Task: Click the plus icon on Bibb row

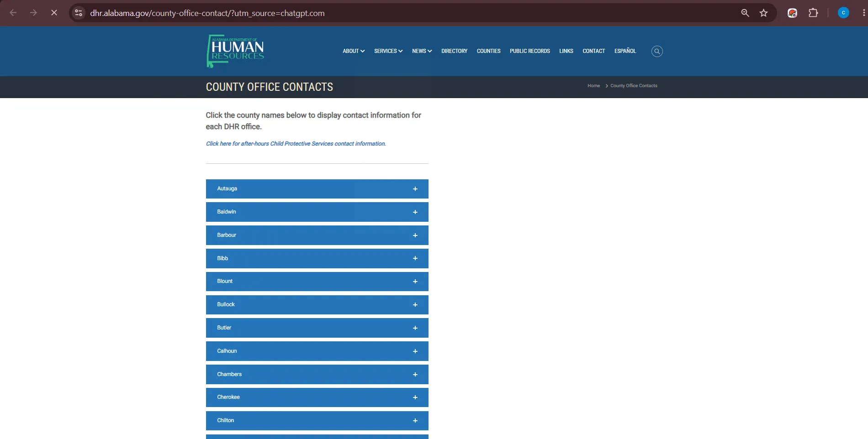Action: pos(415,258)
